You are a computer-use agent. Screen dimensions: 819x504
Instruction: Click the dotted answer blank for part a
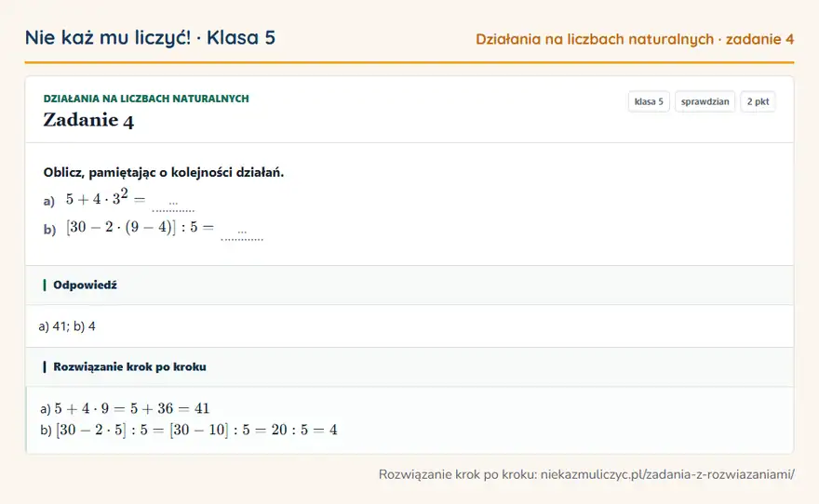pos(173,206)
